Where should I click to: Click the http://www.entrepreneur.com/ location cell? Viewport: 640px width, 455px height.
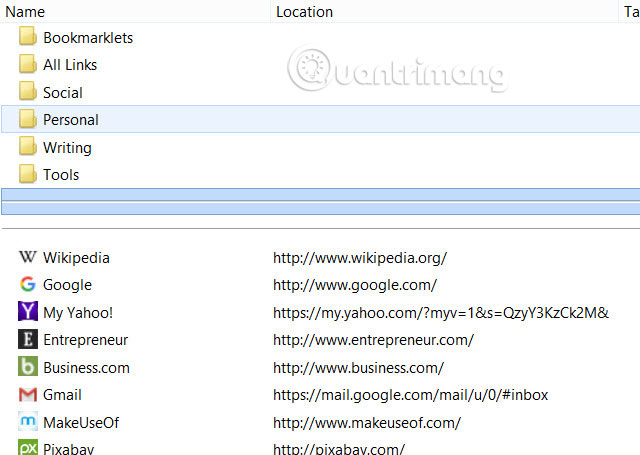click(373, 340)
